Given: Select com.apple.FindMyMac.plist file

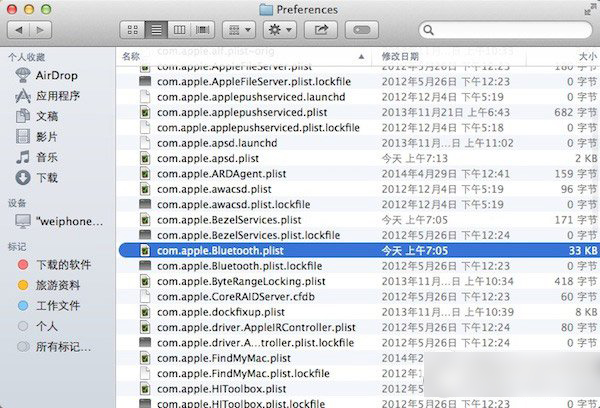Looking at the screenshot, I should (358, 358).
